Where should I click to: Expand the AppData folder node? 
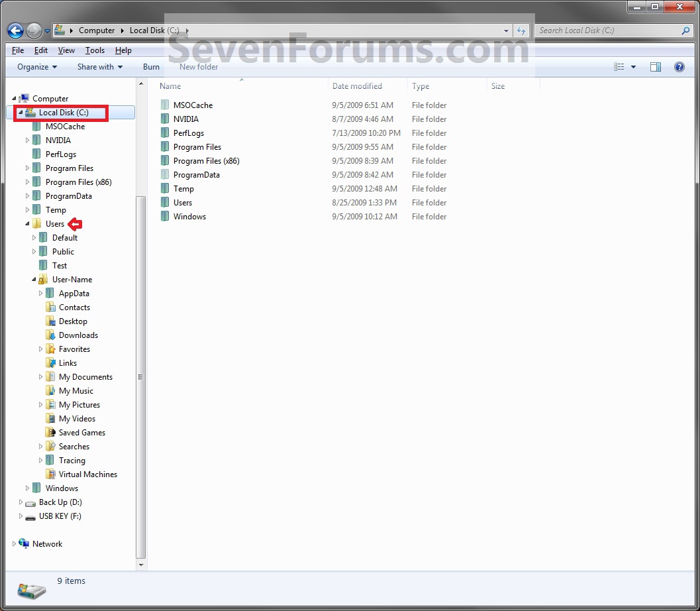pyautogui.click(x=40, y=294)
